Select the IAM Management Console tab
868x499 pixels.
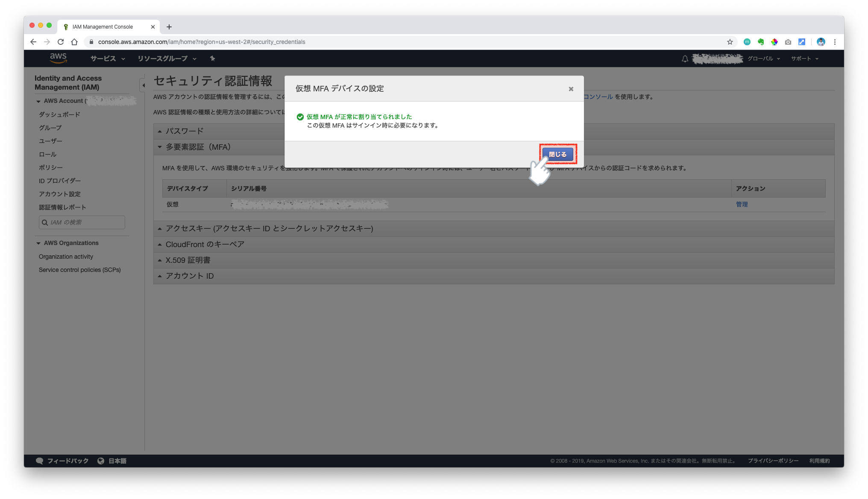(102, 26)
